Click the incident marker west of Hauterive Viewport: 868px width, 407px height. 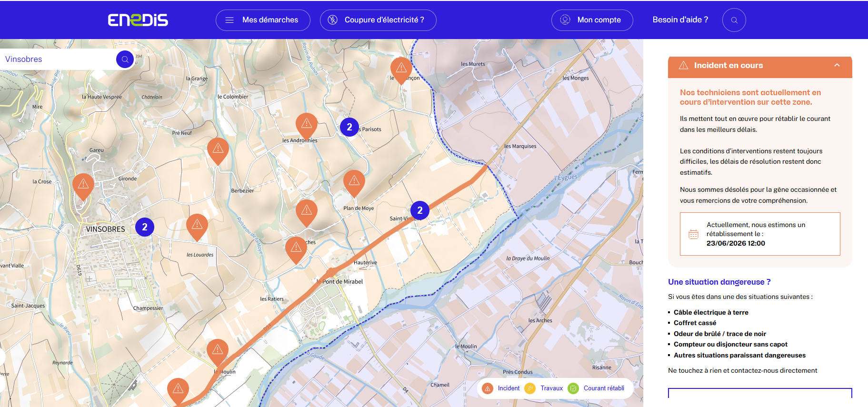click(x=296, y=250)
